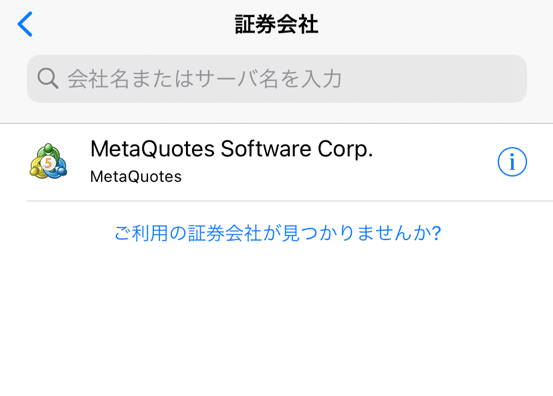This screenshot has height=396, width=553.
Task: Click the MetaQuotes server subtitle text
Action: pyautogui.click(x=136, y=177)
